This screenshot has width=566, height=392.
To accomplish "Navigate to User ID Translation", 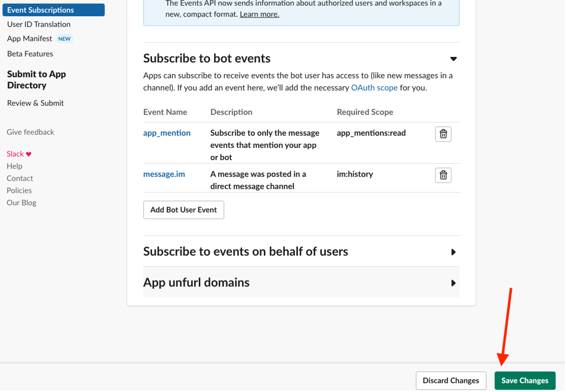I will click(x=38, y=24).
